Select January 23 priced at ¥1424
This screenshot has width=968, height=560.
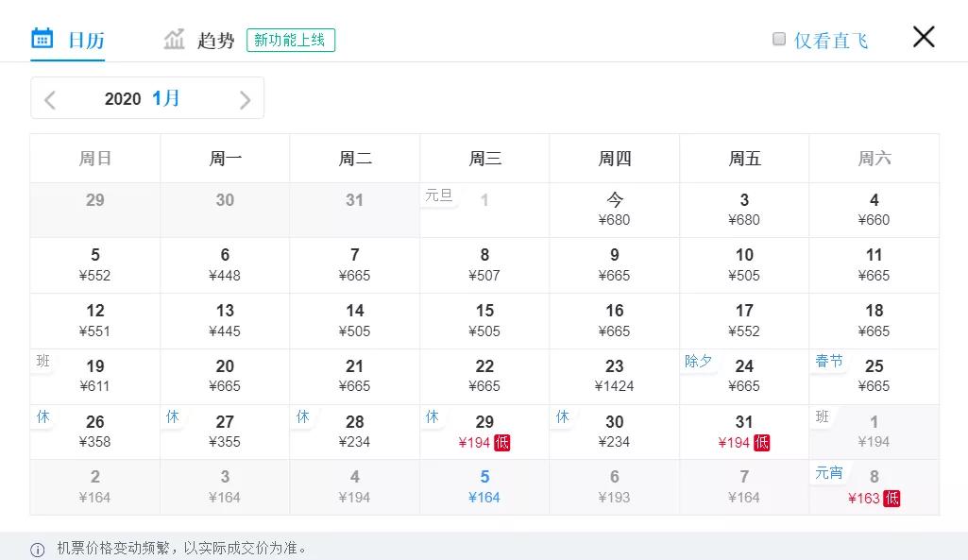tap(615, 376)
